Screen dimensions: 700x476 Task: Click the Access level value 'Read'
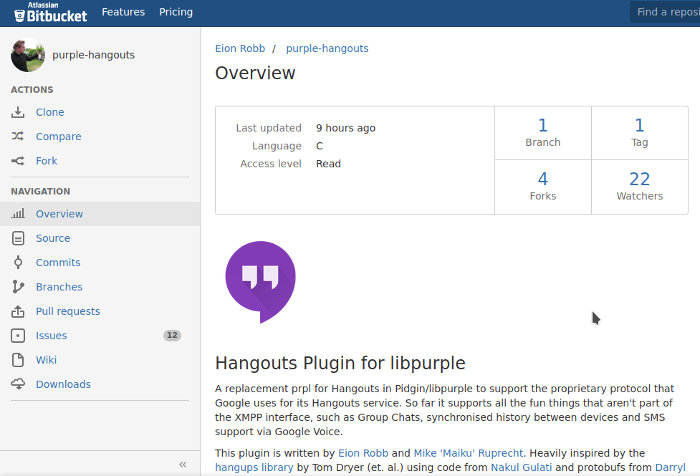pyautogui.click(x=328, y=163)
